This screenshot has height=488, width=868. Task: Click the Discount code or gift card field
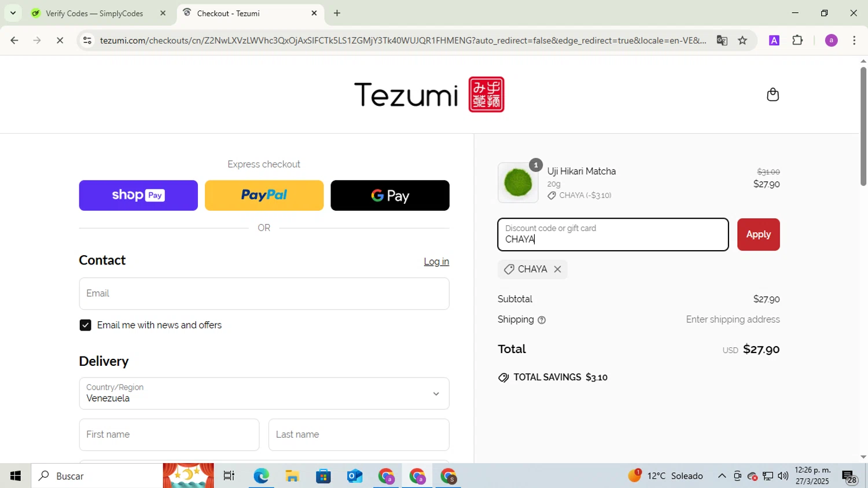pyautogui.click(x=613, y=234)
